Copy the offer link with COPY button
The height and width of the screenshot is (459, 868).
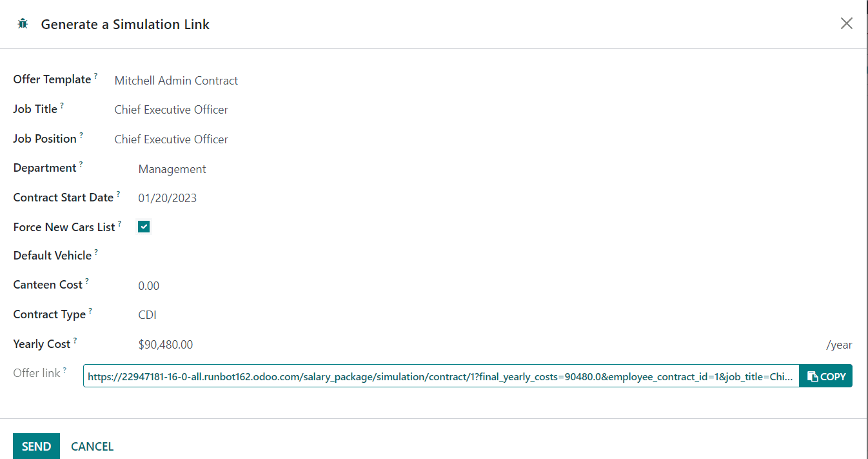(825, 376)
